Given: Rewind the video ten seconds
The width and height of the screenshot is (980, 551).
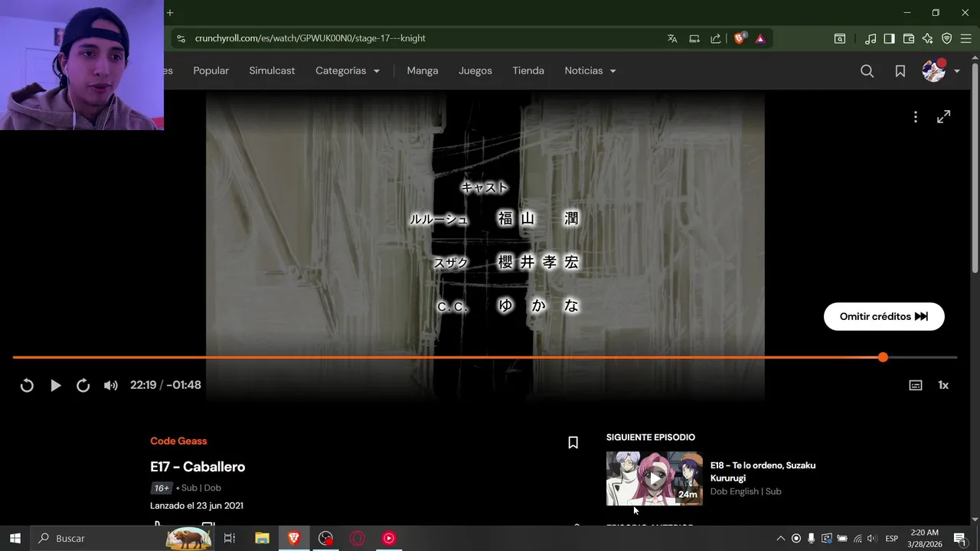Looking at the screenshot, I should pyautogui.click(x=27, y=386).
